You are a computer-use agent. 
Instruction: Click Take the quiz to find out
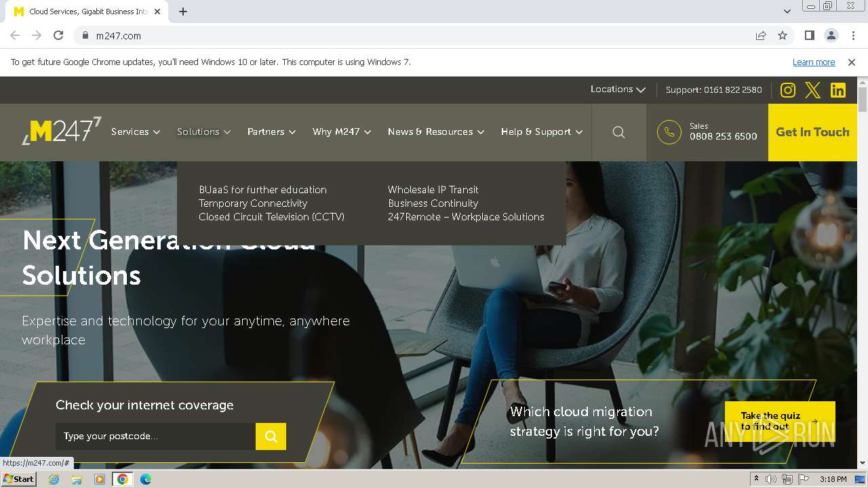tap(780, 422)
